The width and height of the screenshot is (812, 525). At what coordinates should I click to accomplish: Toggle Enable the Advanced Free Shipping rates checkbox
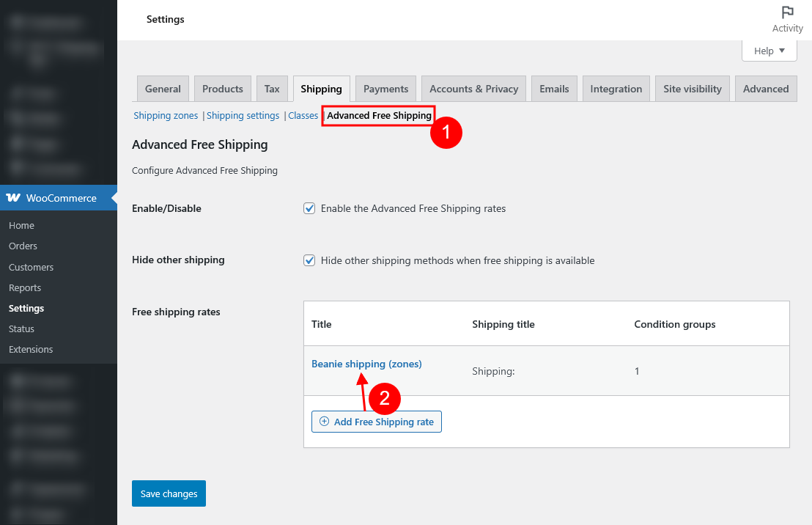[x=309, y=208]
